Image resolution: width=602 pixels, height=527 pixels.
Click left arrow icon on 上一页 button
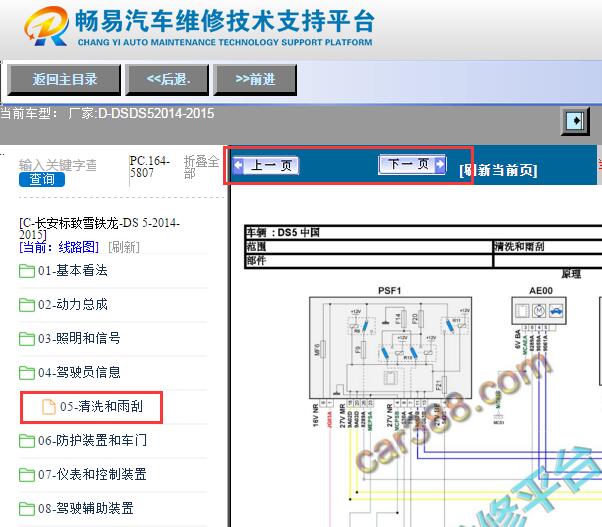click(238, 165)
